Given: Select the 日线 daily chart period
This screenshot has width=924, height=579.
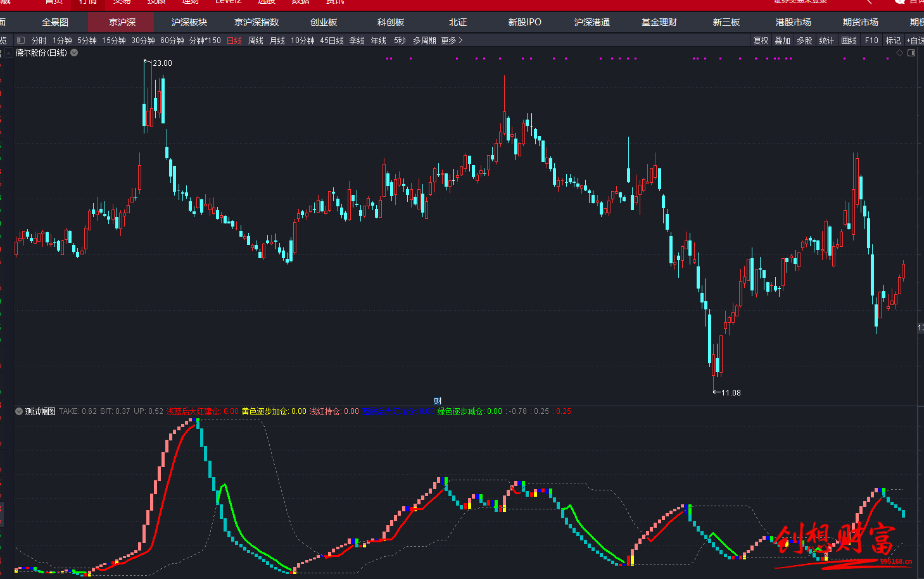Looking at the screenshot, I should [x=234, y=40].
